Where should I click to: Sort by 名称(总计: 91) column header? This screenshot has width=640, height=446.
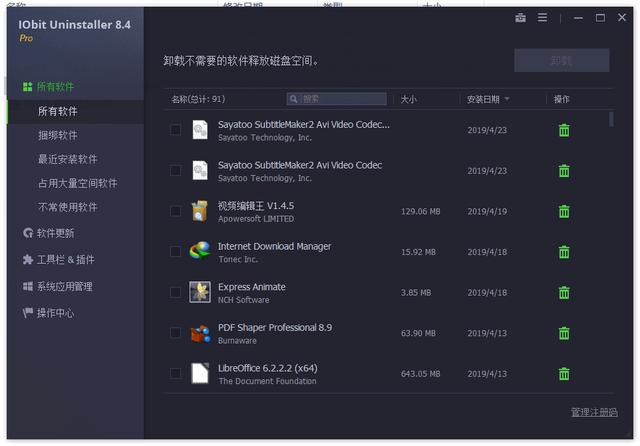point(198,99)
